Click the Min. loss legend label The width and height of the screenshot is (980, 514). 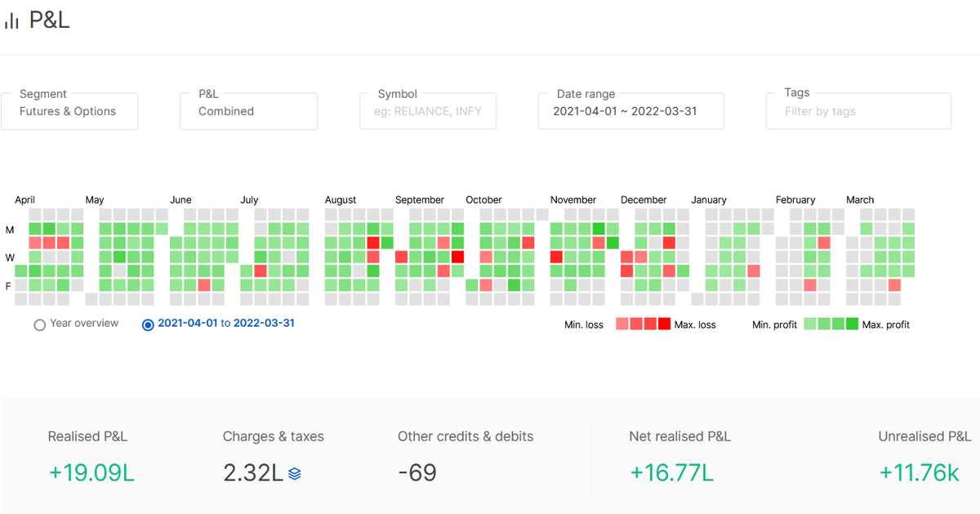[x=584, y=325]
